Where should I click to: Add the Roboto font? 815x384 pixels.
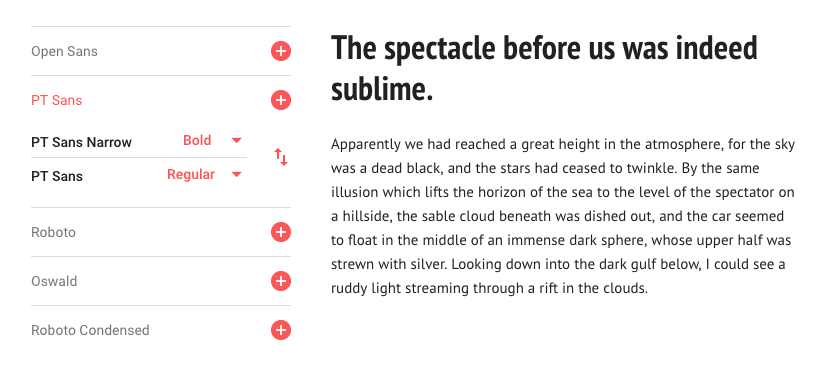[281, 232]
